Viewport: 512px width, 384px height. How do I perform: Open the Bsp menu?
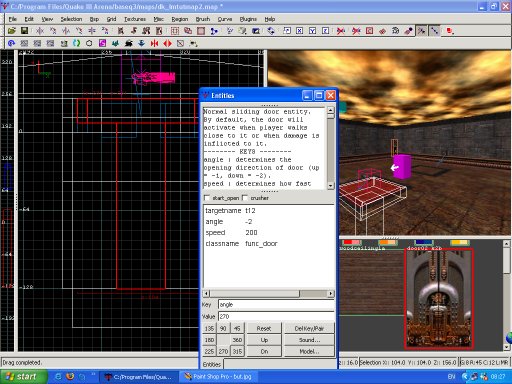click(94, 19)
